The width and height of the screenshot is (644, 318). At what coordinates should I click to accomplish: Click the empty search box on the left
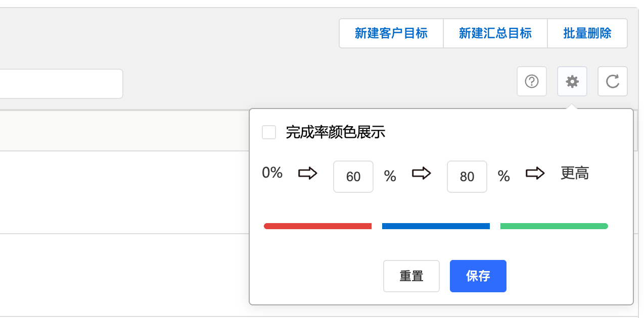[x=61, y=84]
